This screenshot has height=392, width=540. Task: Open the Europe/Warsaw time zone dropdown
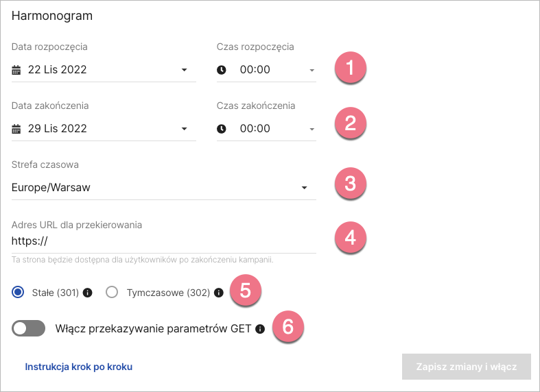point(304,188)
